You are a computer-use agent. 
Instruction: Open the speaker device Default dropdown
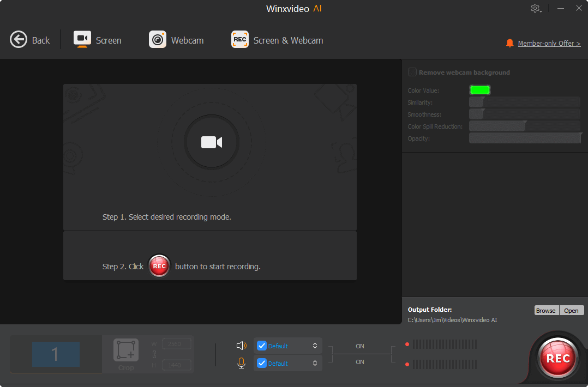click(x=288, y=346)
